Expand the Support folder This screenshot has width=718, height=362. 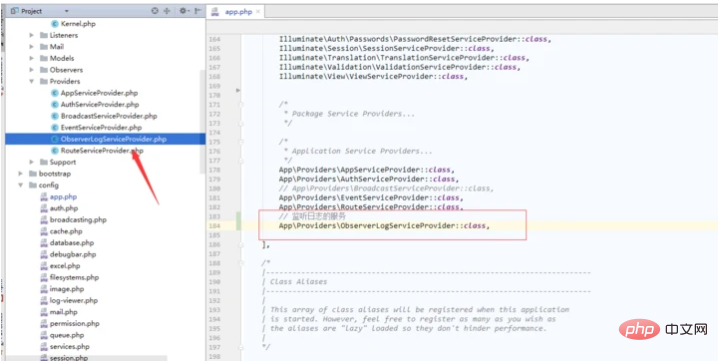pyautogui.click(x=32, y=162)
